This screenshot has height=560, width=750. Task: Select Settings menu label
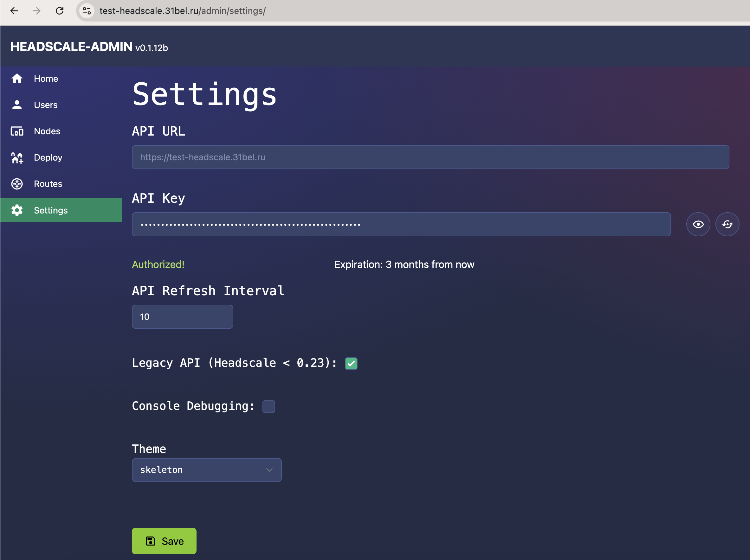pos(51,210)
